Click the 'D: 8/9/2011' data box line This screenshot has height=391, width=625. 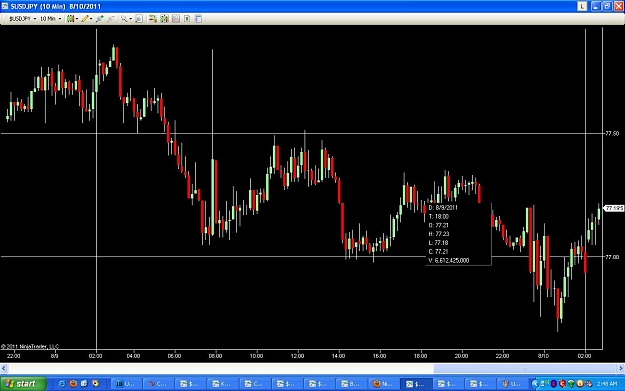pos(443,208)
